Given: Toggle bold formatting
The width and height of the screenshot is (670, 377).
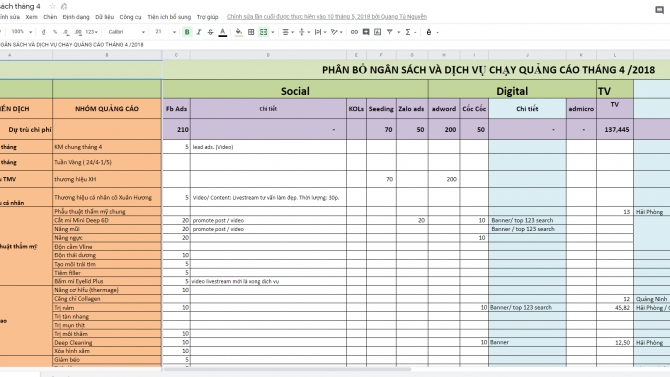Looking at the screenshot, I should coord(187,32).
